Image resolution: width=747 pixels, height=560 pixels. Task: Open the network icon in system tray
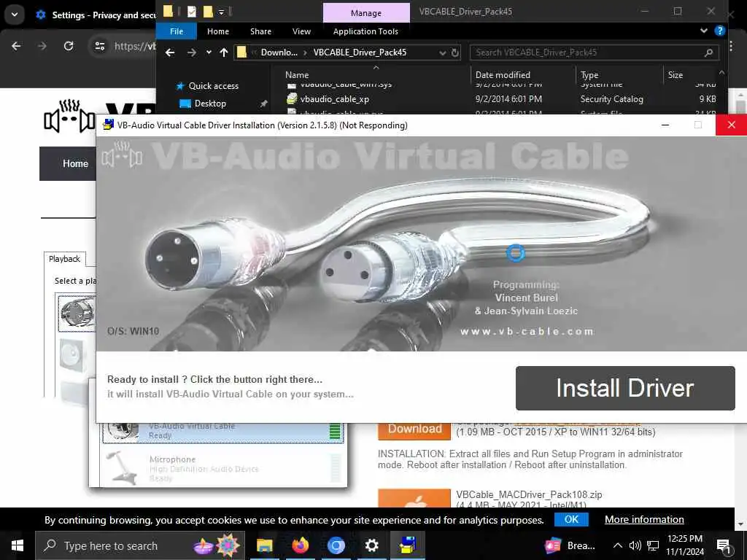[x=653, y=545]
